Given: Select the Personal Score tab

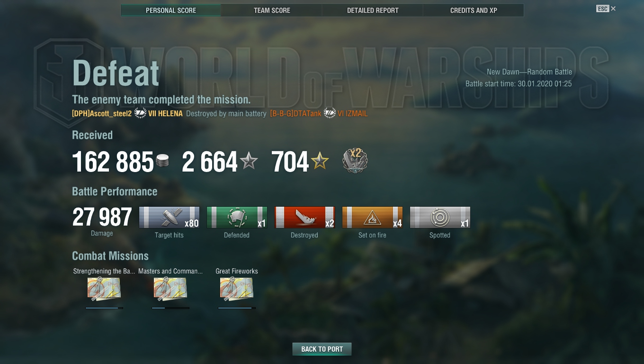Looking at the screenshot, I should 171,10.
